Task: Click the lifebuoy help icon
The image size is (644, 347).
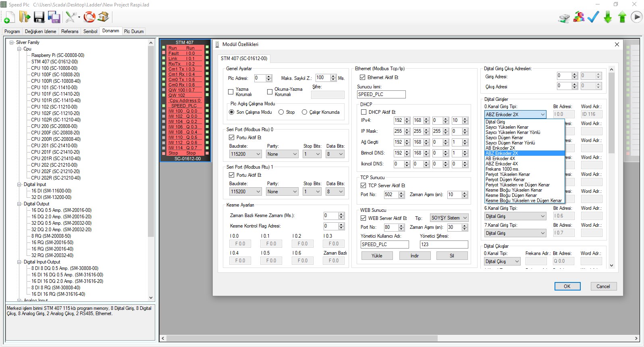Action: [89, 17]
